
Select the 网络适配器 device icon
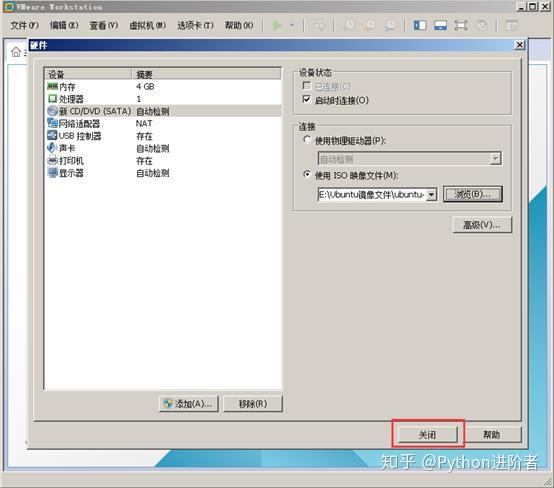pyautogui.click(x=52, y=123)
